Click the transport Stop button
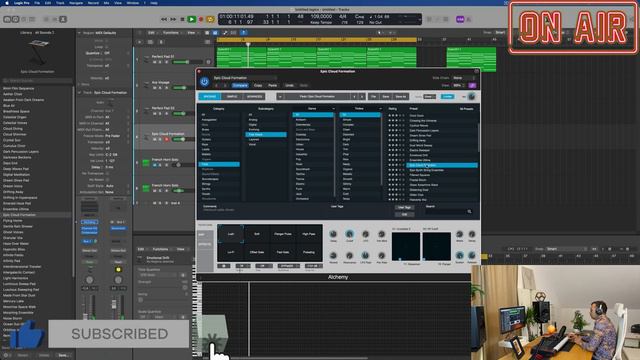This screenshot has width=640, height=360. pyautogui.click(x=182, y=19)
